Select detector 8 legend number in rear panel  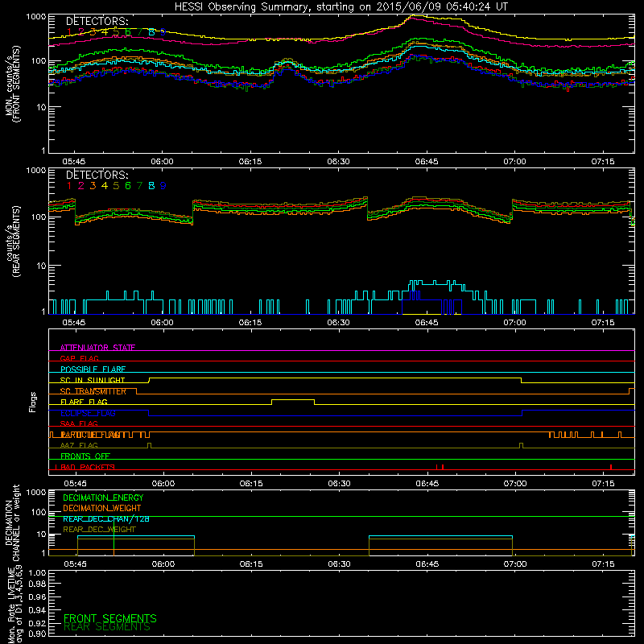coord(151,186)
